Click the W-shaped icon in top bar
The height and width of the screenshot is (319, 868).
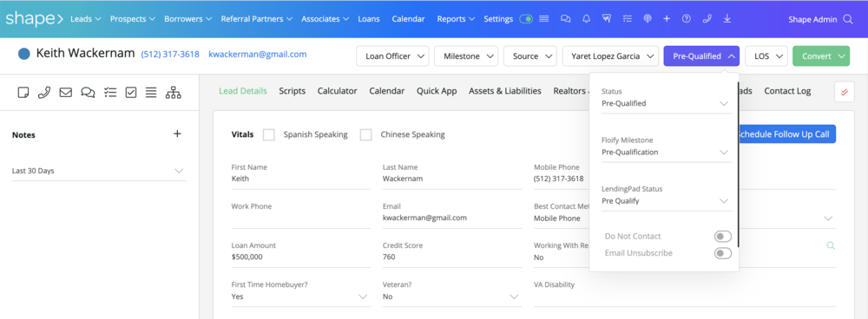(x=607, y=19)
